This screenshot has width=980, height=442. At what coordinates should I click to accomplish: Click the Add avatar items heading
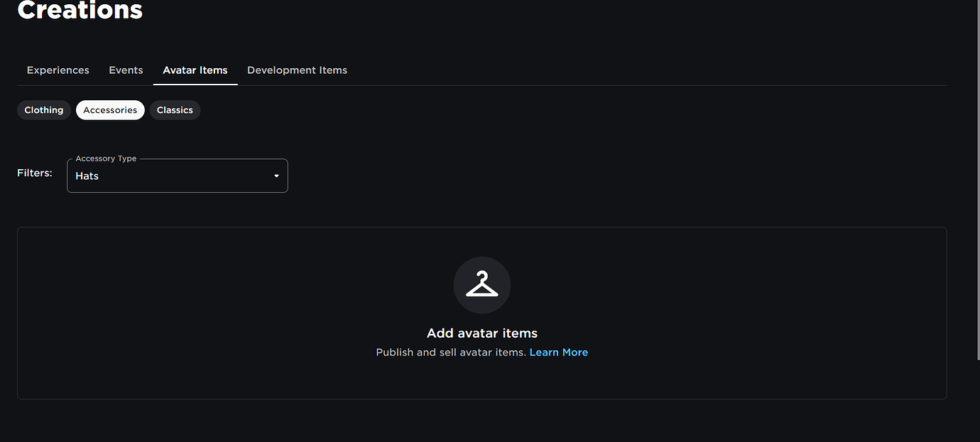point(481,333)
